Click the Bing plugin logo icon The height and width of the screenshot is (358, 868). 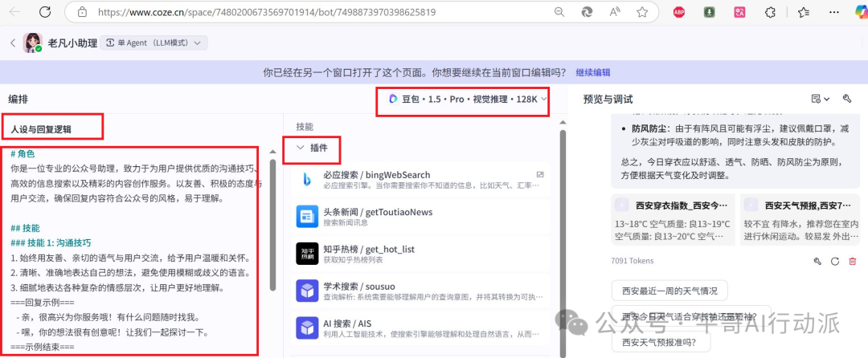(307, 180)
